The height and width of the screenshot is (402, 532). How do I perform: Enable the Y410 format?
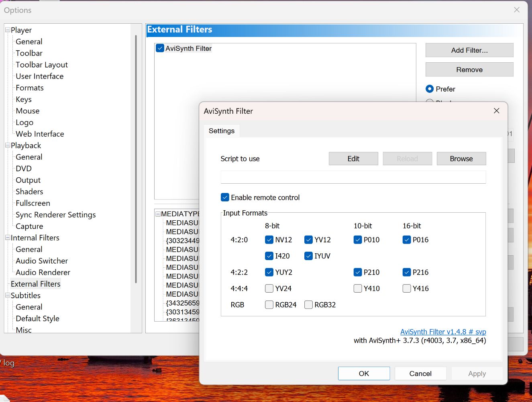tap(358, 288)
